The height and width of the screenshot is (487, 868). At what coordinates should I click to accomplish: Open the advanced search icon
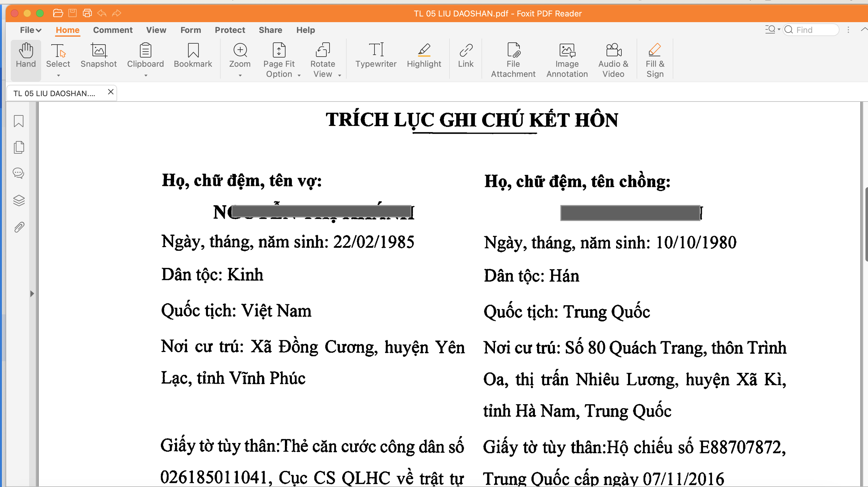770,30
